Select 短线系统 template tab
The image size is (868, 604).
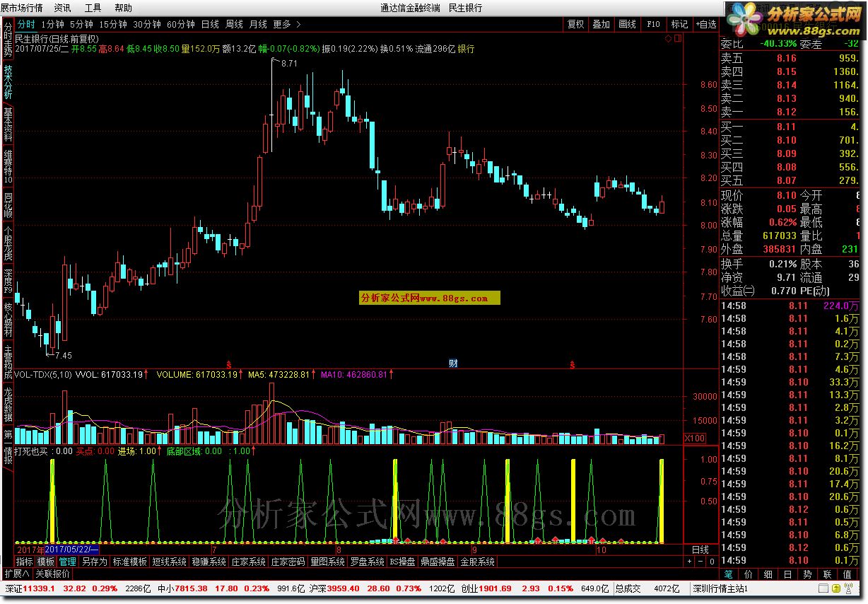[x=169, y=562]
